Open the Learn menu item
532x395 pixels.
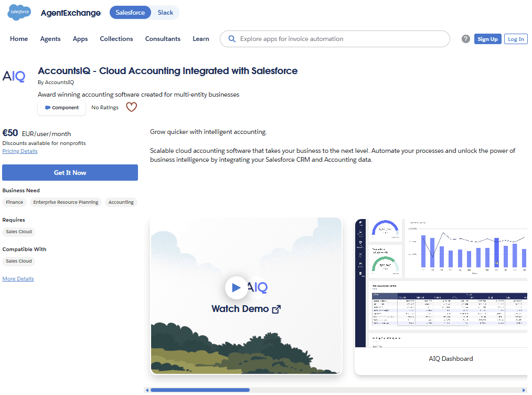click(201, 39)
